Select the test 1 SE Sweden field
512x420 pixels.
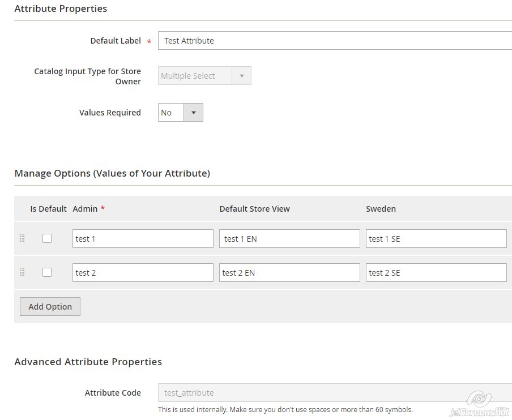coord(436,238)
